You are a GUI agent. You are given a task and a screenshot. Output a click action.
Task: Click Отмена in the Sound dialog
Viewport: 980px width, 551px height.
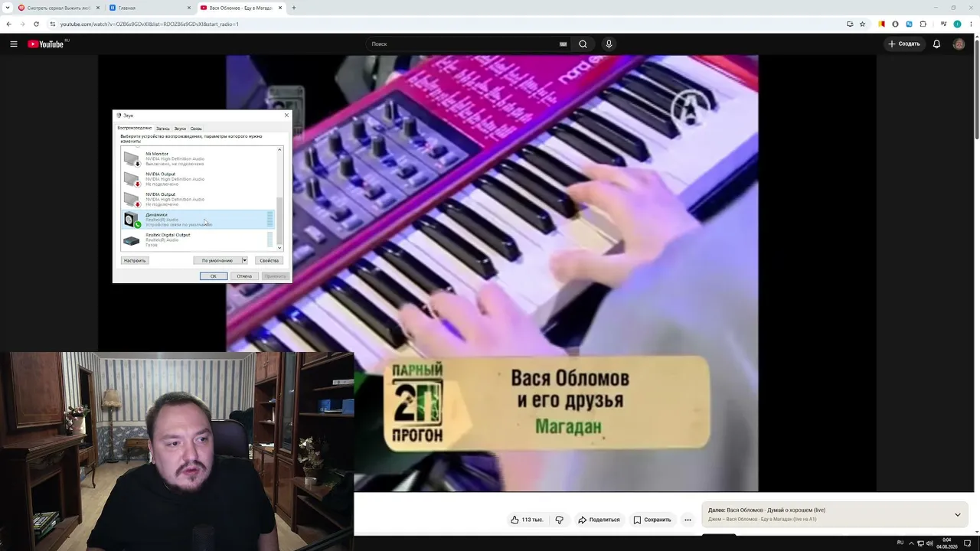pos(244,276)
